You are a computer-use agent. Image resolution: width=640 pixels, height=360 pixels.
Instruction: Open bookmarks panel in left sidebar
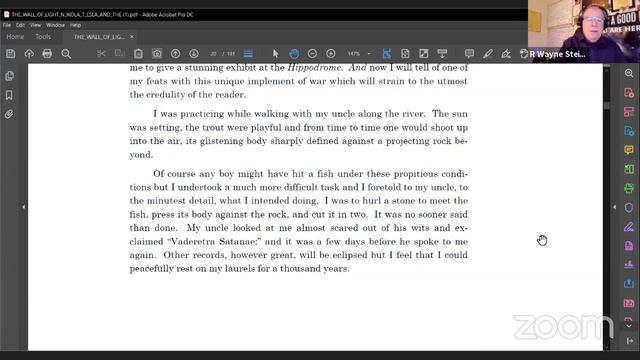coord(9,95)
